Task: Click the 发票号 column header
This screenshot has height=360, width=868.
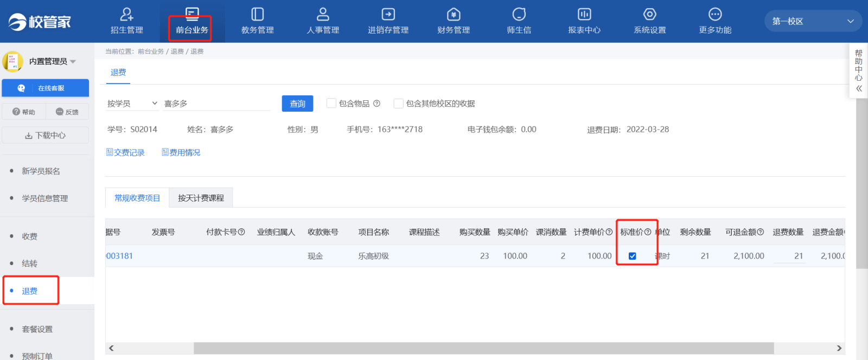Action: [163, 232]
